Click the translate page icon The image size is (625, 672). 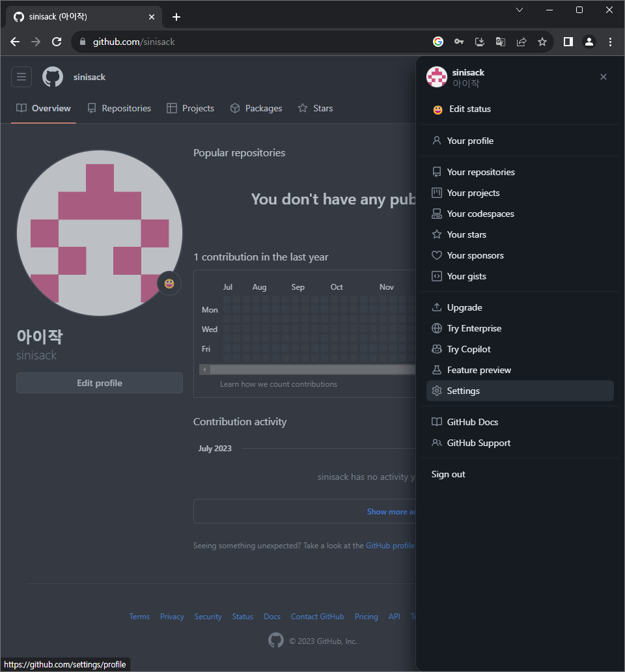501,42
